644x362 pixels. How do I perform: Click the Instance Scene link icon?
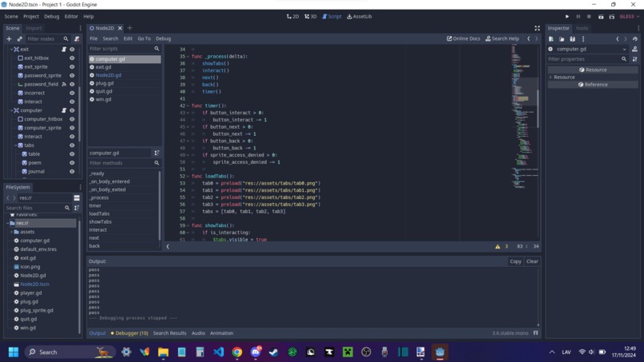(20, 38)
